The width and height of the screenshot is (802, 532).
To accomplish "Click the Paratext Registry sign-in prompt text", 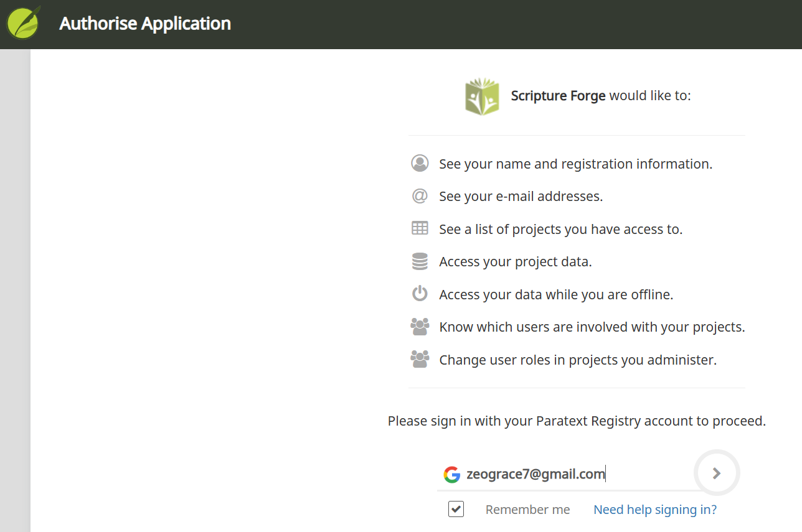I will (577, 421).
